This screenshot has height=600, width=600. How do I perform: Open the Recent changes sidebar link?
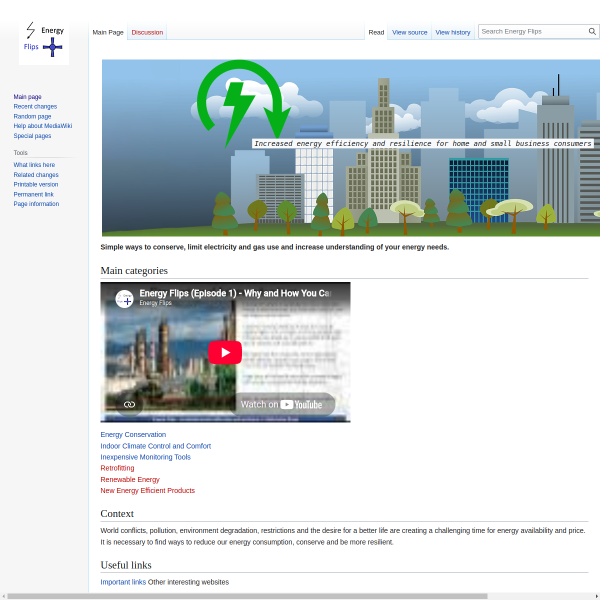[x=35, y=106]
